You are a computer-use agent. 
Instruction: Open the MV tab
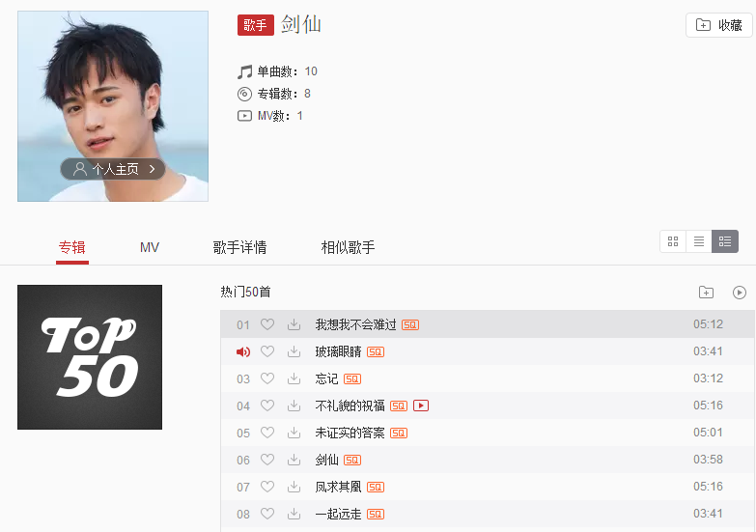[x=150, y=247]
